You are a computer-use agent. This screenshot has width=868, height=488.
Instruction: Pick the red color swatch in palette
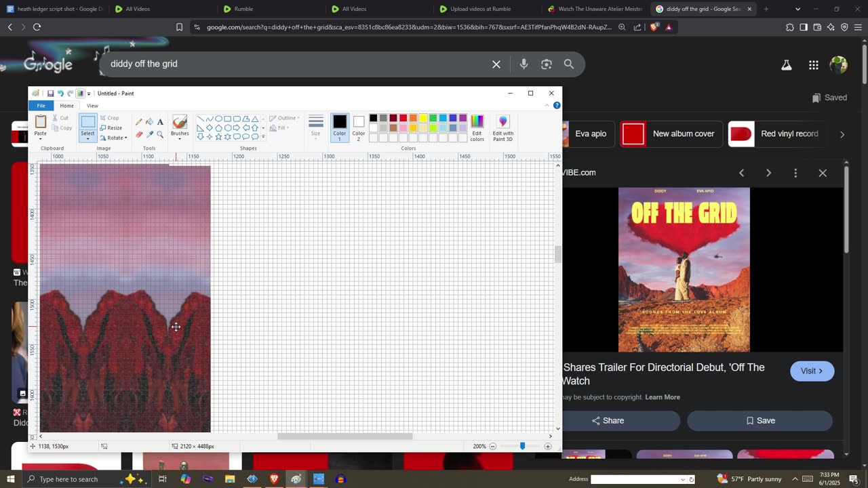(x=403, y=118)
